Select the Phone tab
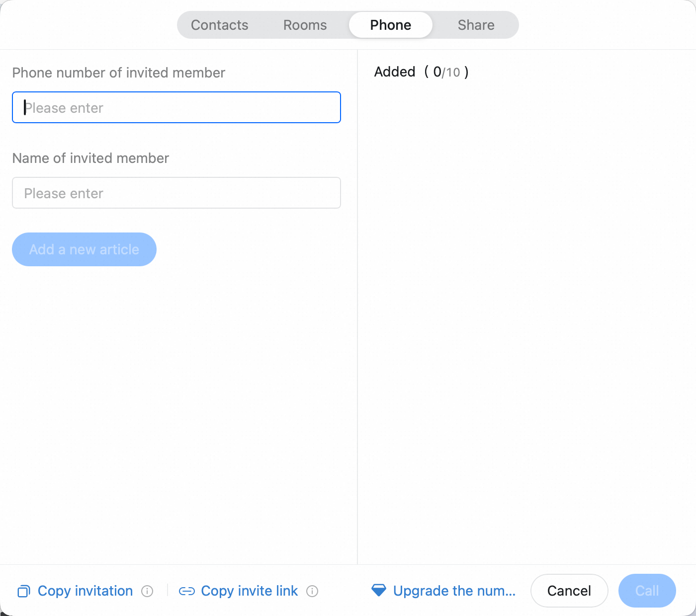Viewport: 696px width, 616px height. coord(391,25)
